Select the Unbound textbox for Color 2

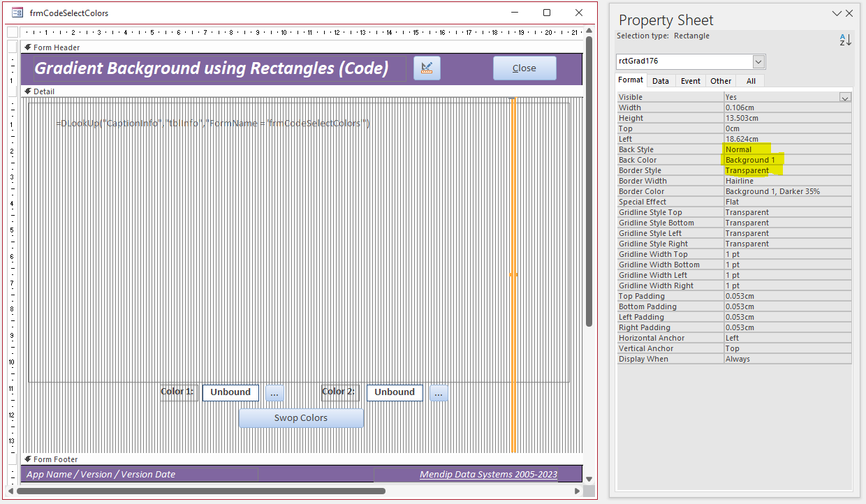[395, 392]
